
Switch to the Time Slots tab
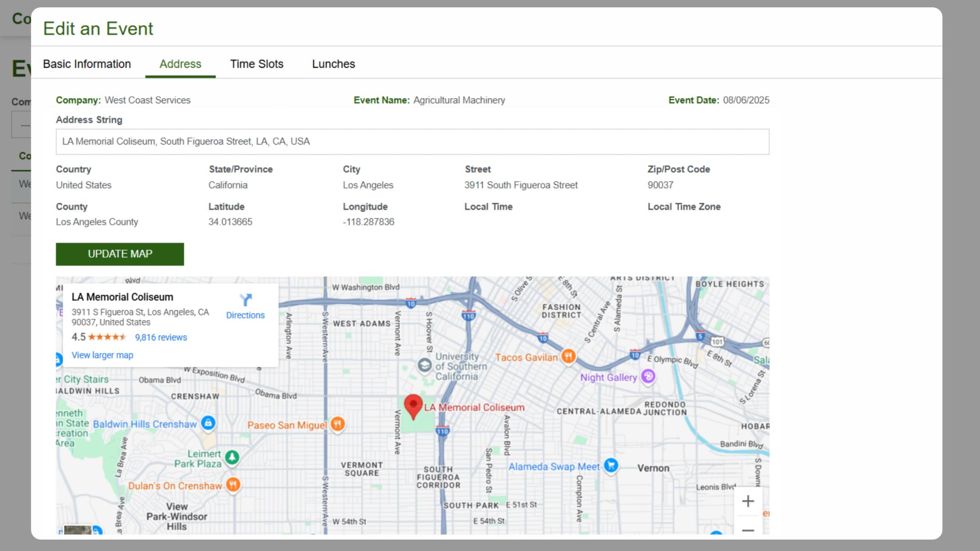point(257,64)
